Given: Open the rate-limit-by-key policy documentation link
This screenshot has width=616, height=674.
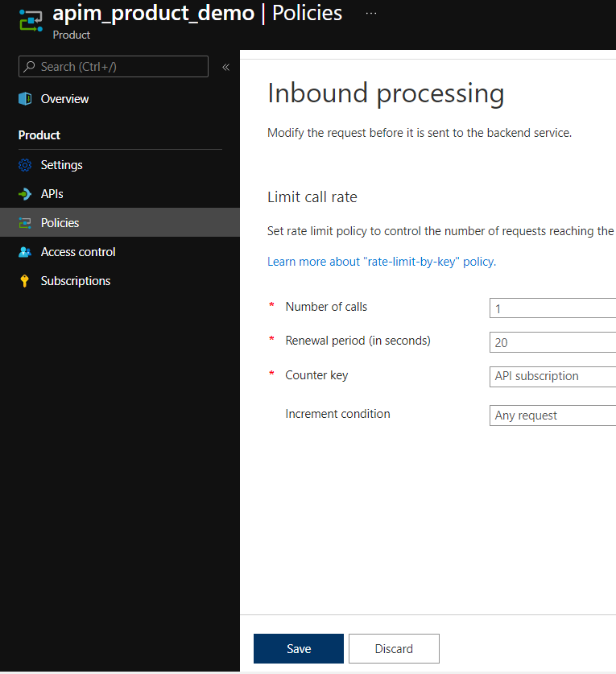Looking at the screenshot, I should [x=382, y=262].
